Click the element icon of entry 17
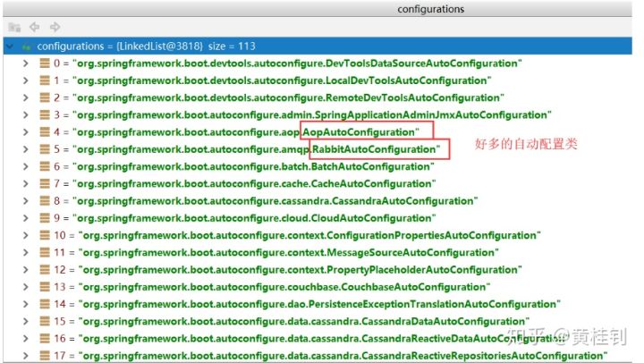 (45, 356)
